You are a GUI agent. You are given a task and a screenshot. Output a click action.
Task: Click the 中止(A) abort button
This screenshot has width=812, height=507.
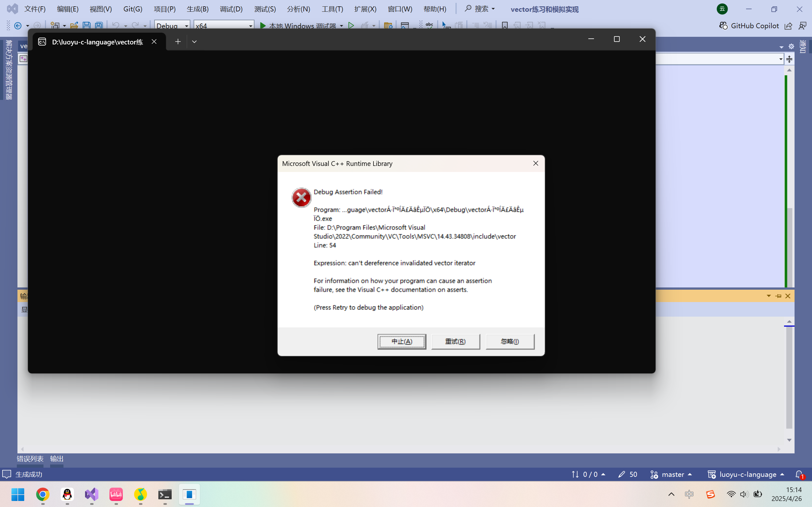pos(402,341)
